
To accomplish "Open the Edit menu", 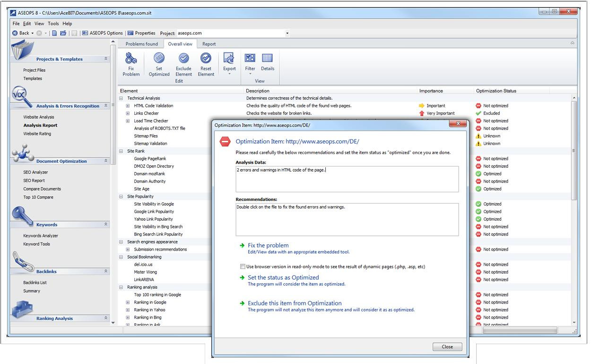I will click(27, 24).
